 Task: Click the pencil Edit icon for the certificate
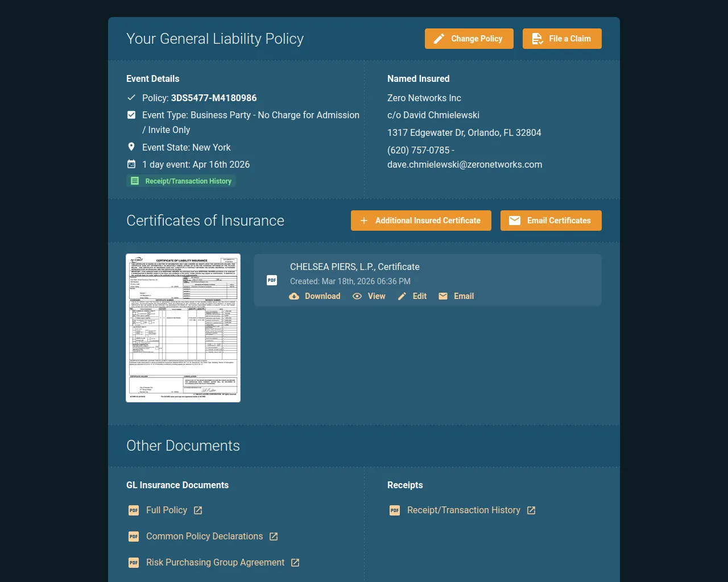point(402,296)
